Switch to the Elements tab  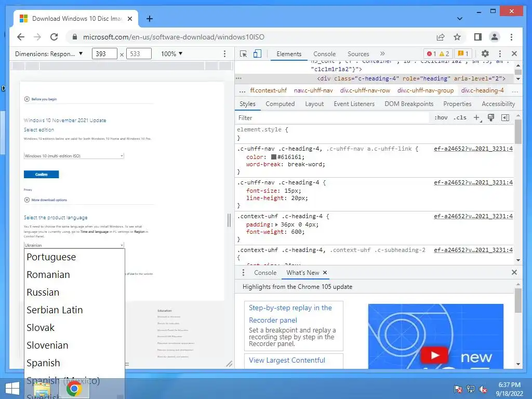pos(289,54)
